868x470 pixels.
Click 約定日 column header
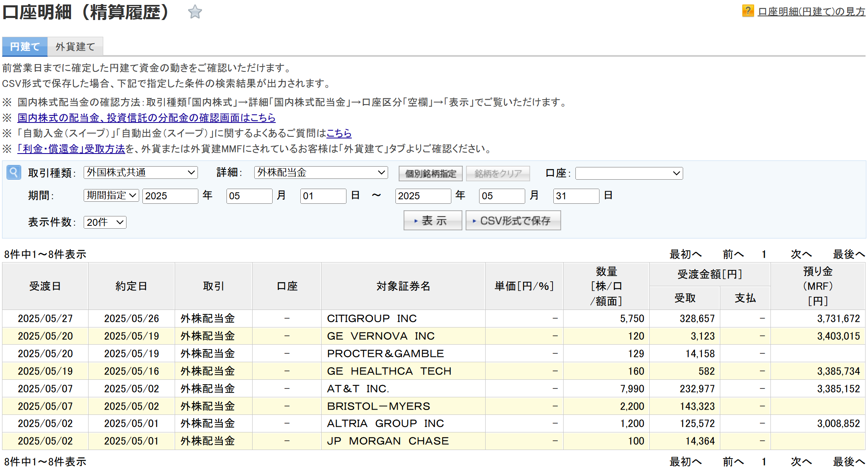(131, 286)
